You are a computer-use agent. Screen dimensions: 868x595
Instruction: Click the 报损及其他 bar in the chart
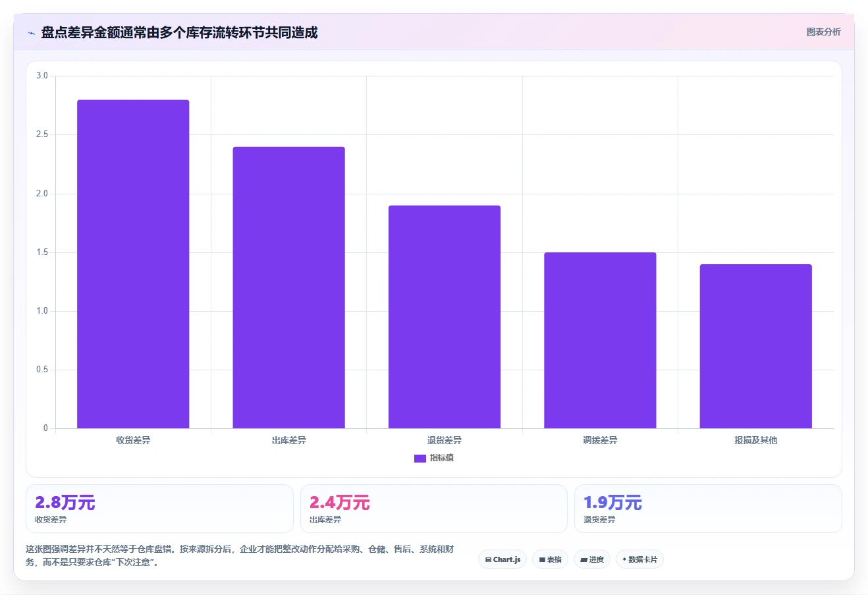coord(756,346)
